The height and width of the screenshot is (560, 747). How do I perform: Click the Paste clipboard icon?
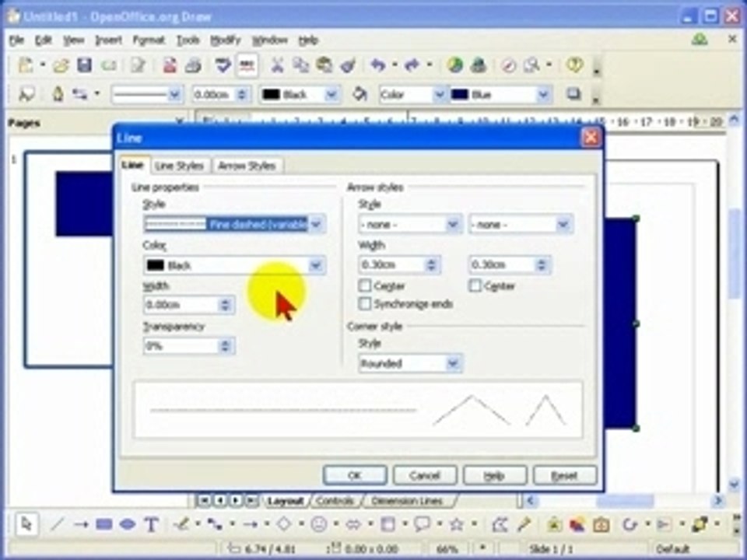tap(324, 65)
